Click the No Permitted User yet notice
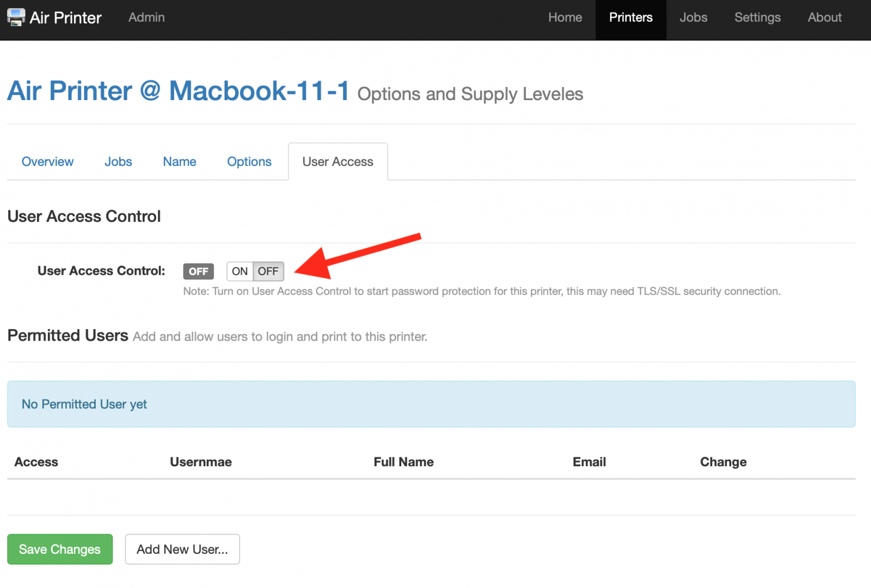This screenshot has height=588, width=871. [x=431, y=404]
